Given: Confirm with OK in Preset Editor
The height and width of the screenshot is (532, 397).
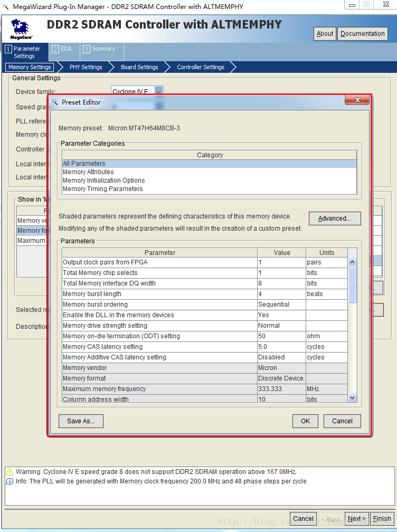Looking at the screenshot, I should (305, 421).
